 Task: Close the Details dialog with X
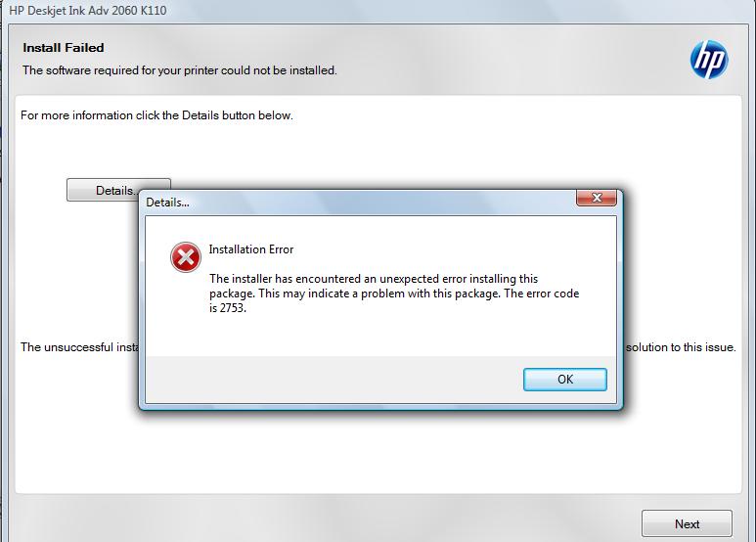[x=597, y=198]
